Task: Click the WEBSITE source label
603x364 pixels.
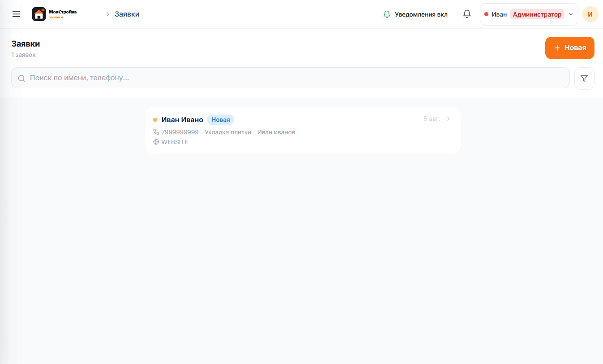Action: (x=175, y=142)
